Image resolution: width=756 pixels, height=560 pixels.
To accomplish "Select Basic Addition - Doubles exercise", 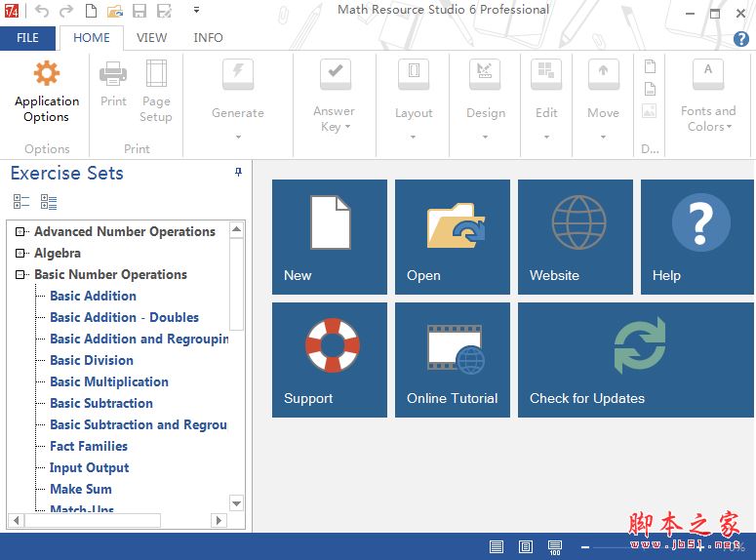I will coord(125,317).
